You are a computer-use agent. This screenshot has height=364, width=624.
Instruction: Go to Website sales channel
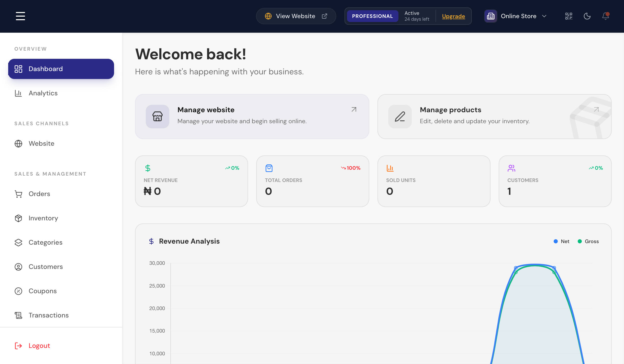pyautogui.click(x=61, y=143)
